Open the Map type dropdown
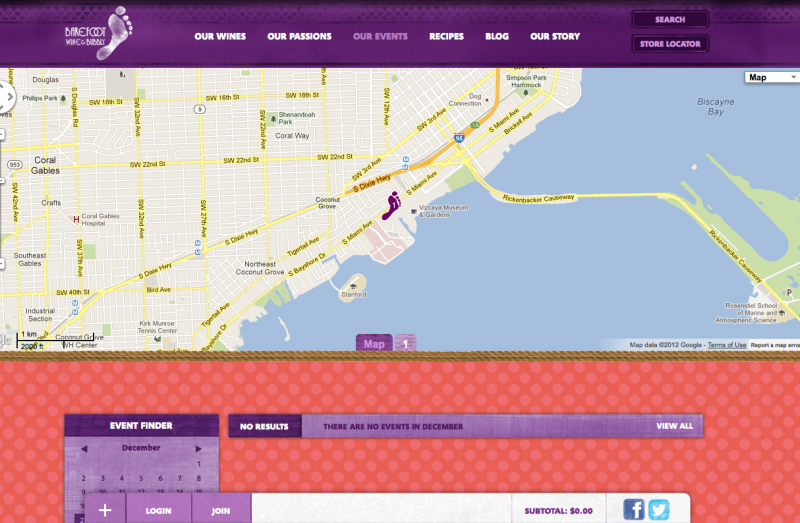 coord(771,77)
